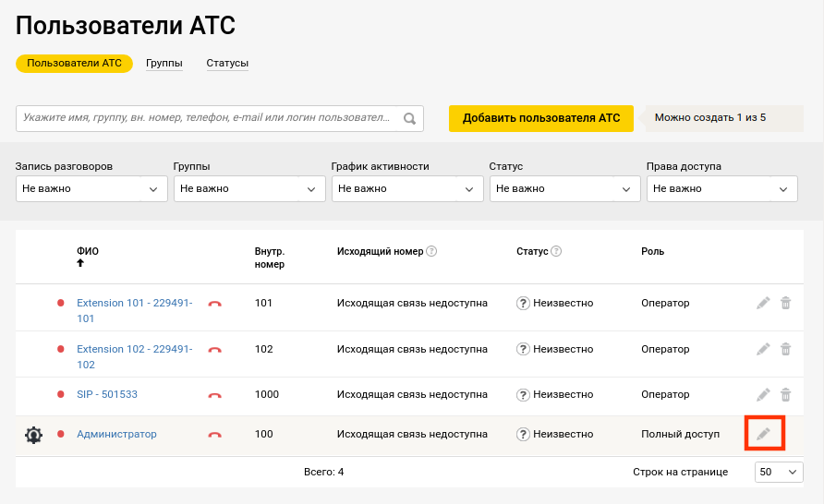Click internal number 101 cell

point(263,303)
